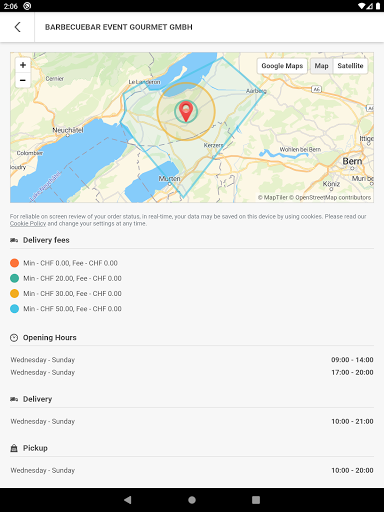Click the Opening Hours clock icon
The height and width of the screenshot is (512, 384).
pos(14,338)
